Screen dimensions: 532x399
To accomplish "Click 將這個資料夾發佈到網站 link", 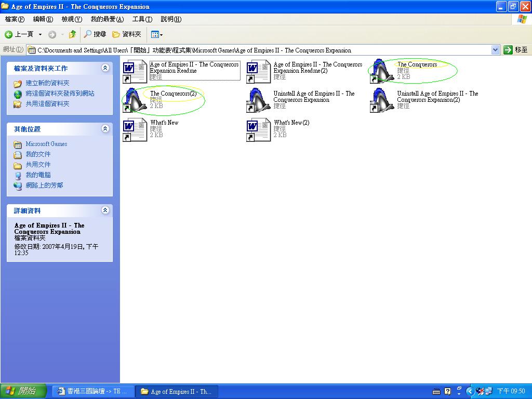I will (60, 94).
